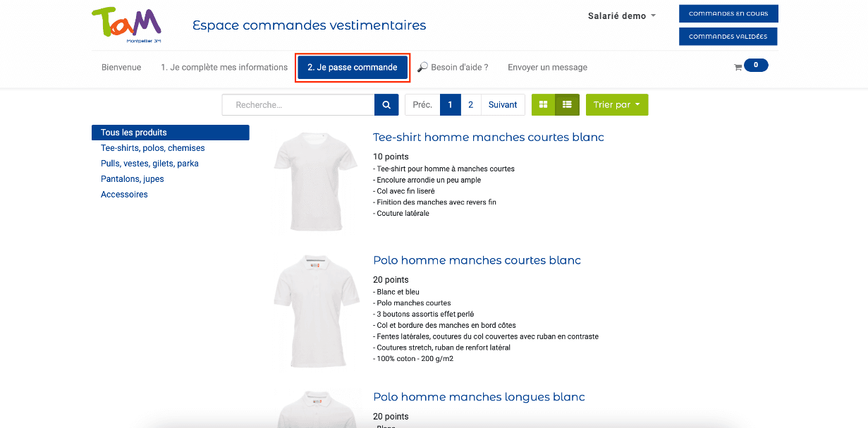868x428 pixels.
Task: Filter by Pantalons, jupes category
Action: coord(133,178)
